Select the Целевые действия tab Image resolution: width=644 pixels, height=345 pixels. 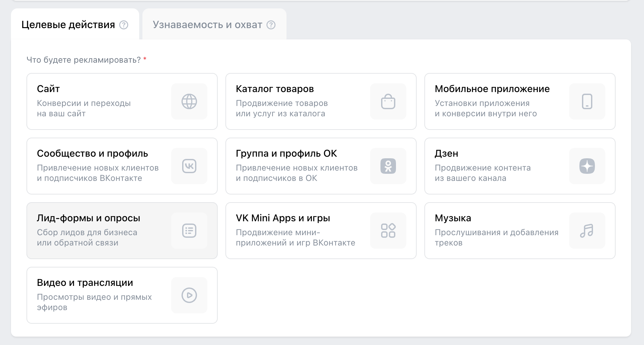68,25
